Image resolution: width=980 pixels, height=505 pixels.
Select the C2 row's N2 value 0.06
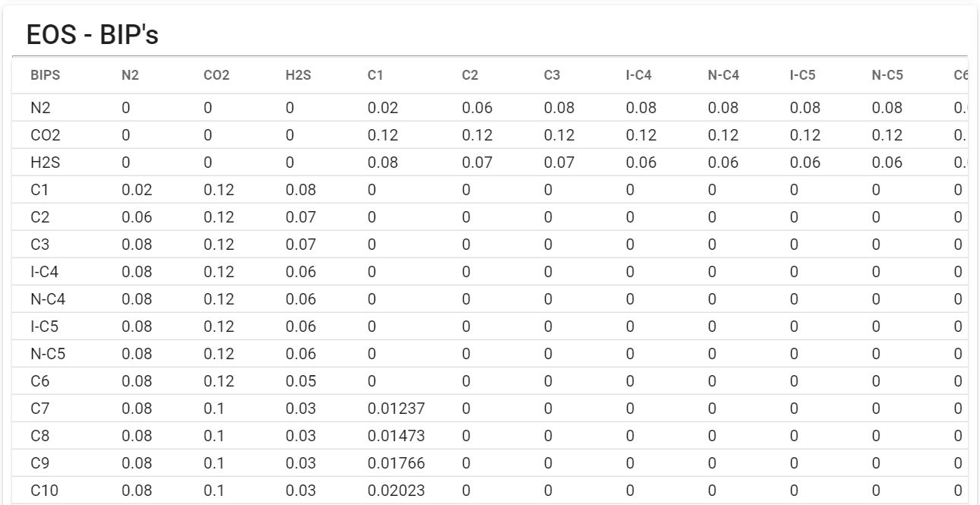(x=137, y=217)
